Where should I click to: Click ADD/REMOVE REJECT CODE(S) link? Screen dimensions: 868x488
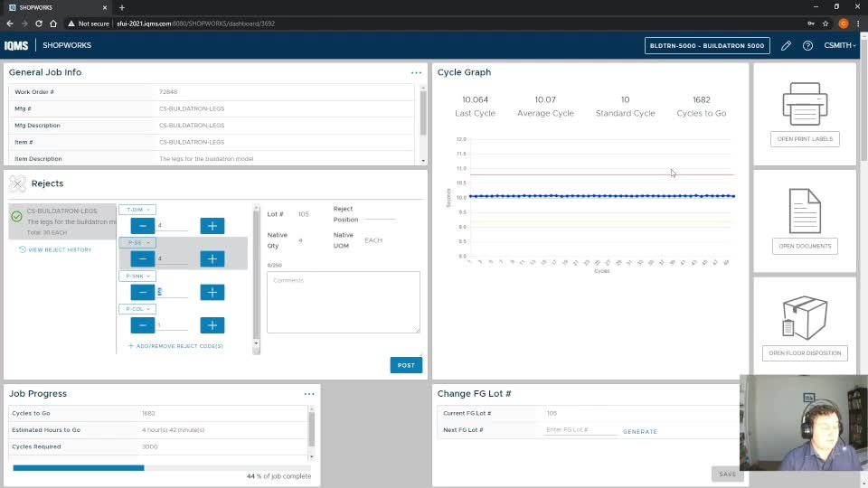click(x=175, y=346)
